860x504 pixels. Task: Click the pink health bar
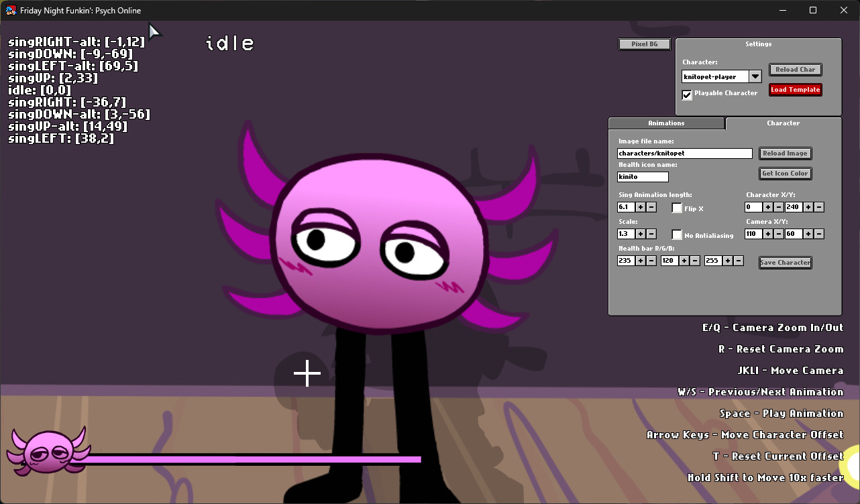(x=253, y=459)
